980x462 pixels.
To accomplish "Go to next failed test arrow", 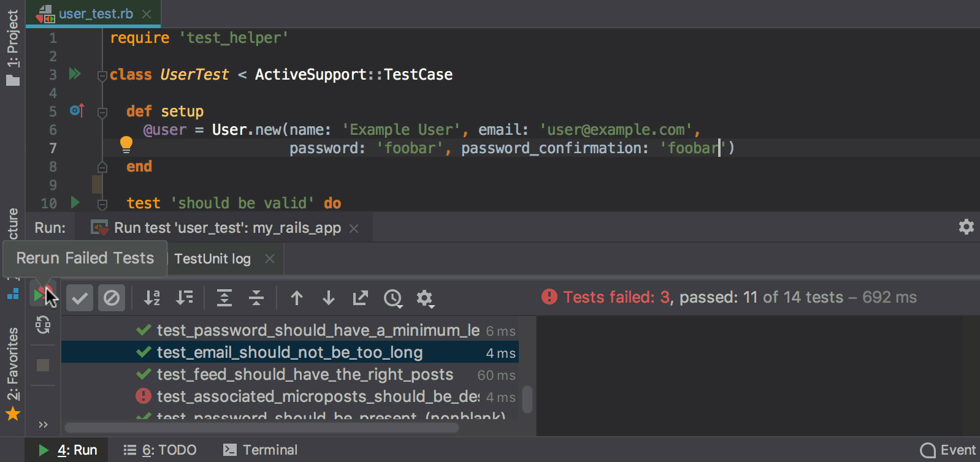I will (329, 298).
